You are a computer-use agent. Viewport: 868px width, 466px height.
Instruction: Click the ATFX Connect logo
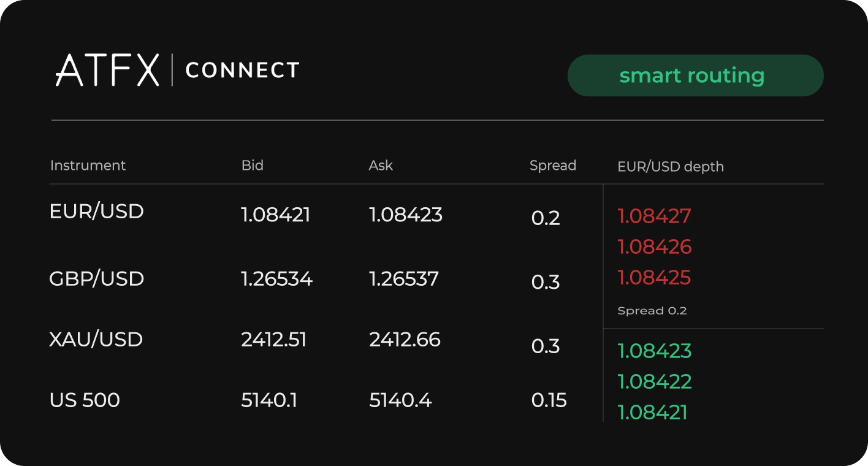pos(177,70)
